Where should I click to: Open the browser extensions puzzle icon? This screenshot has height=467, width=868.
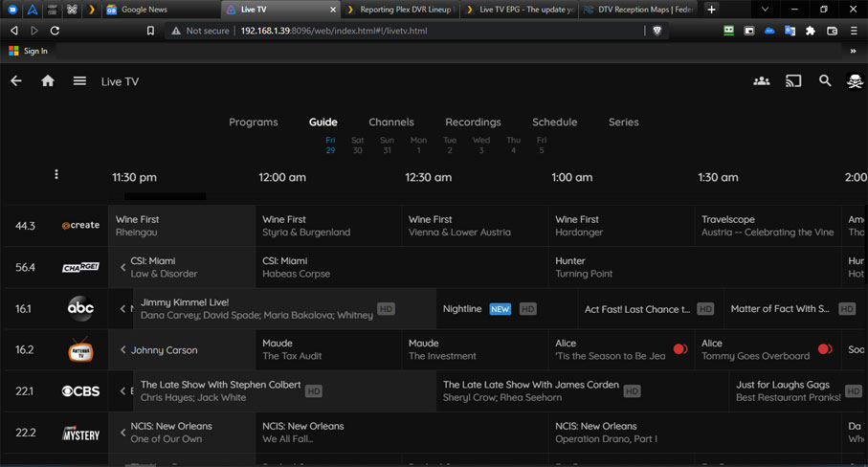[811, 31]
